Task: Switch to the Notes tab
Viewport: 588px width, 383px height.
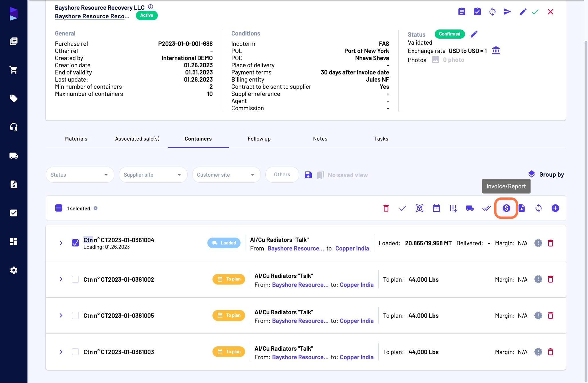Action: [x=320, y=139]
